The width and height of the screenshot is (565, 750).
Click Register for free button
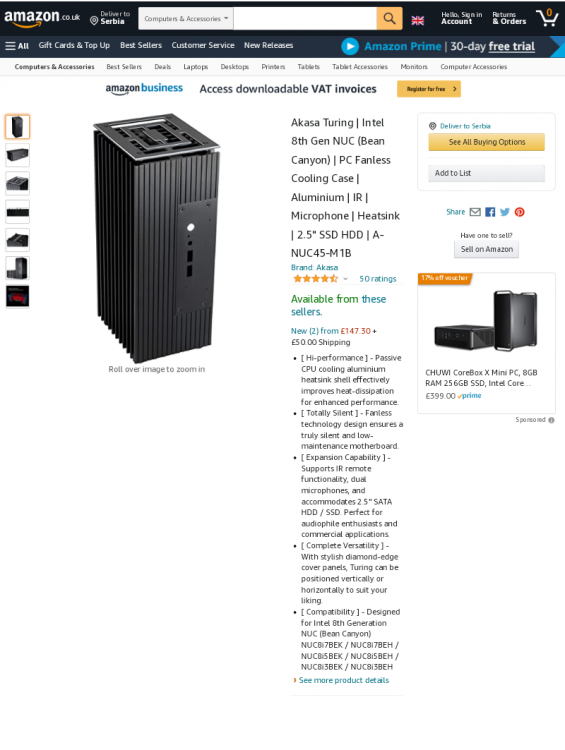click(429, 89)
